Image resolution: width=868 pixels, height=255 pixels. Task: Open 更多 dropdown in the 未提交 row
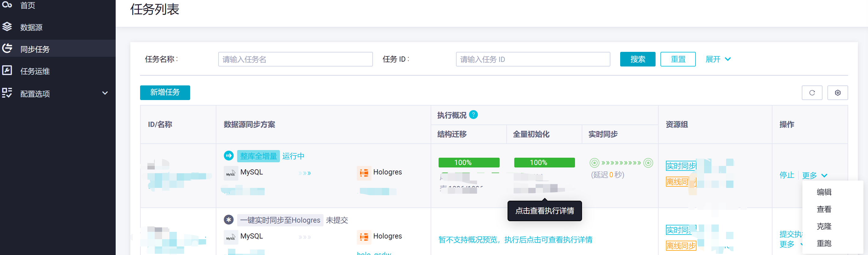(791, 244)
